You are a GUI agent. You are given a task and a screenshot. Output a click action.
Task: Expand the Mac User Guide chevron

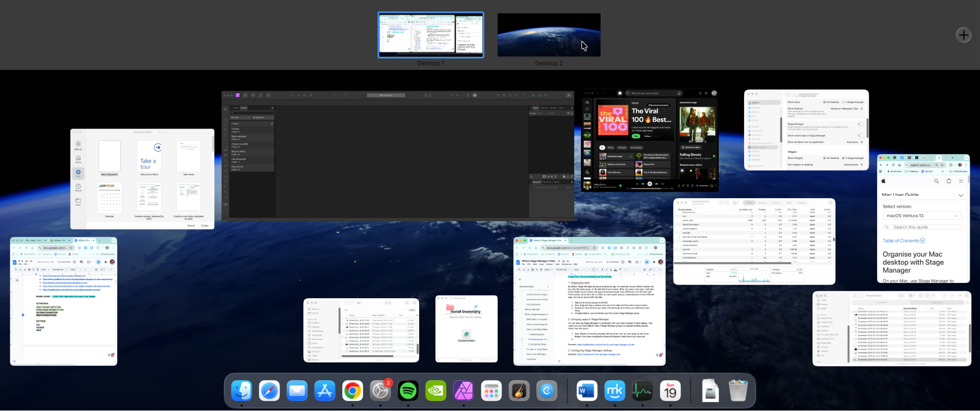[960, 195]
